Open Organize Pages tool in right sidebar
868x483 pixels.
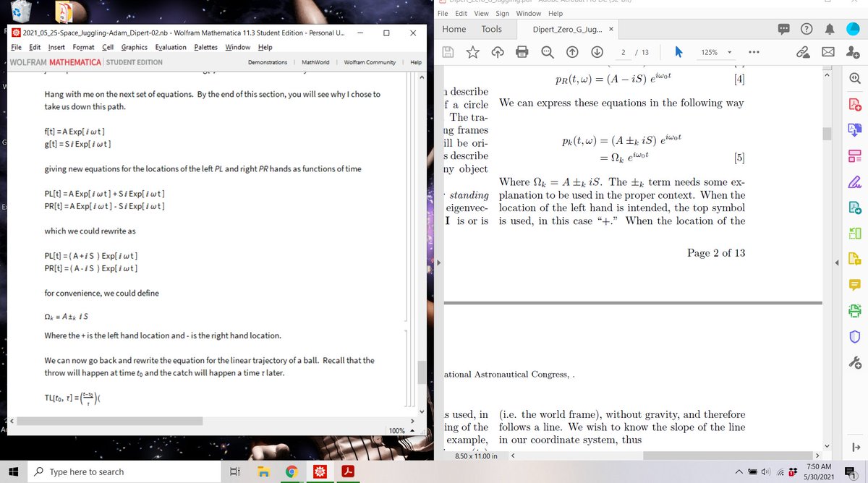[x=854, y=158]
